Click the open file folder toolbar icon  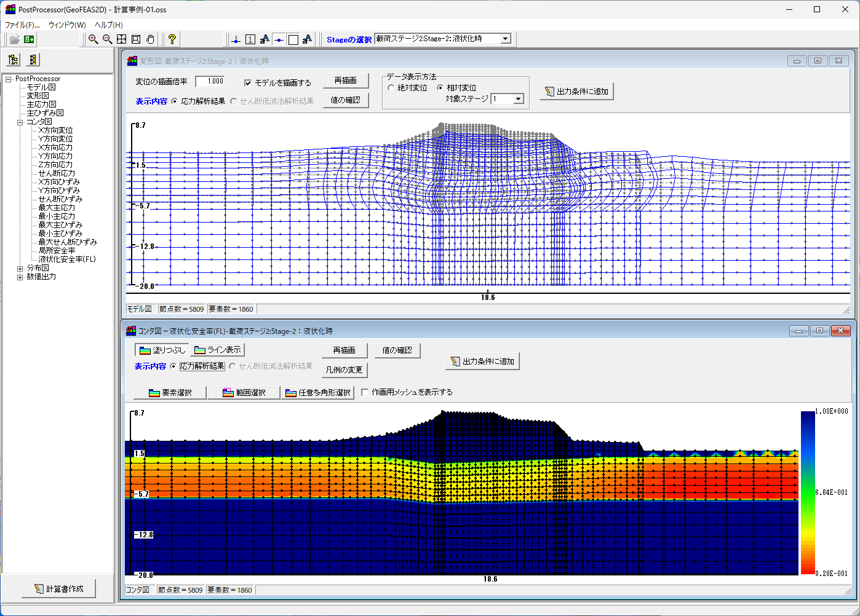point(14,39)
